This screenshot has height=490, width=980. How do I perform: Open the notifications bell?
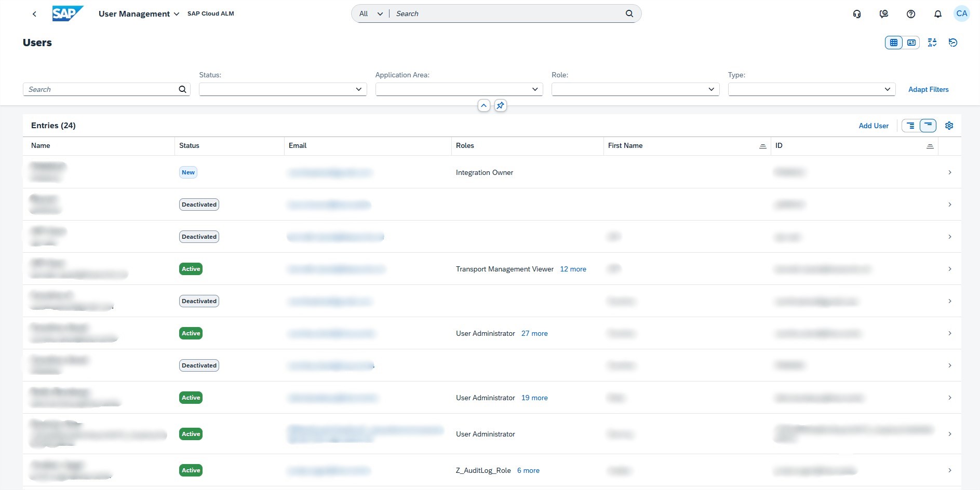[x=938, y=14]
